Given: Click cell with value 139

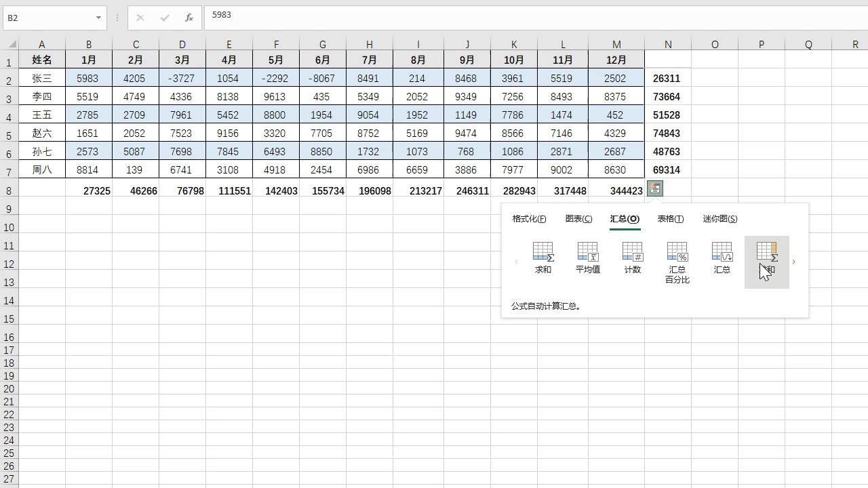Looking at the screenshot, I should (x=136, y=169).
